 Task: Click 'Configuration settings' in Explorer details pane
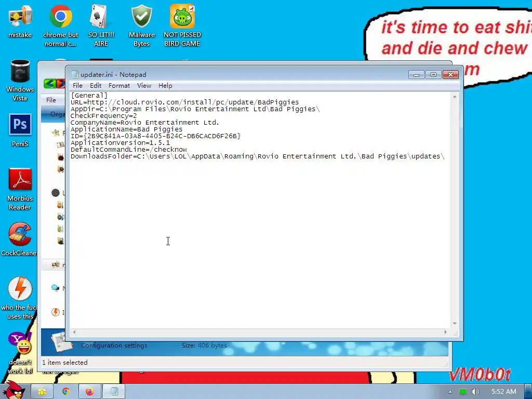pyautogui.click(x=114, y=345)
